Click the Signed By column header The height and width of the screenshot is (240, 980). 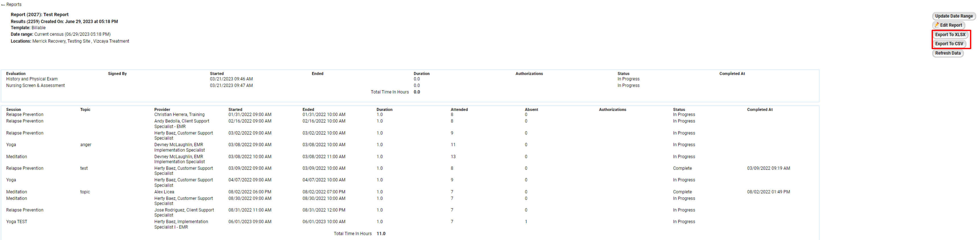117,74
